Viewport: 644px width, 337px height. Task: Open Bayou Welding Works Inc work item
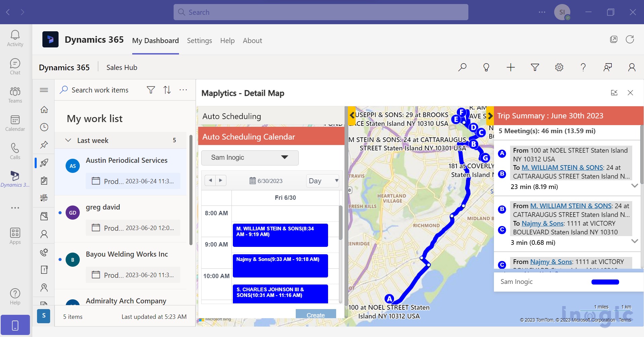point(120,266)
